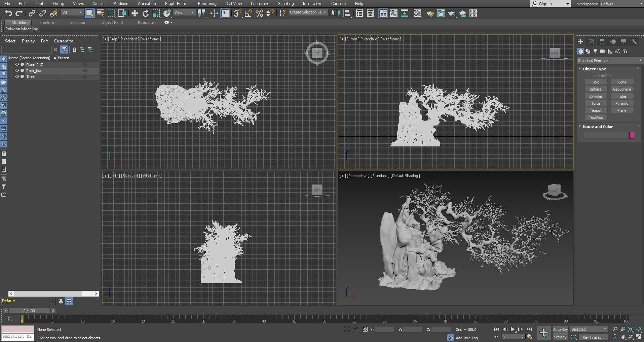Activate the Select and Scale tool

[156, 13]
